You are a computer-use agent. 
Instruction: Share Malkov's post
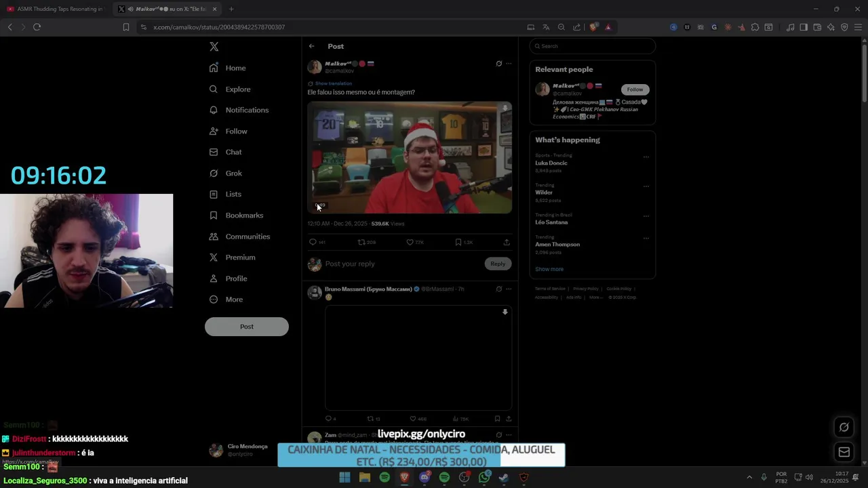coord(507,242)
